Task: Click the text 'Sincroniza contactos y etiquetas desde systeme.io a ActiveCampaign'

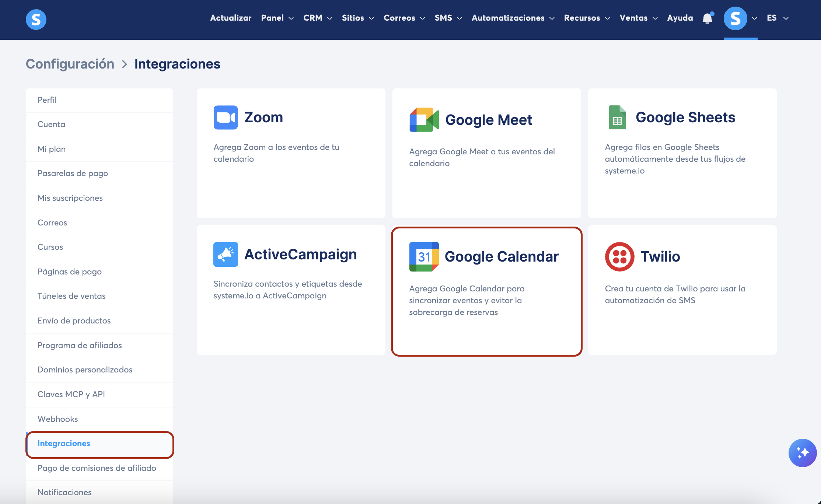Action: [288, 290]
